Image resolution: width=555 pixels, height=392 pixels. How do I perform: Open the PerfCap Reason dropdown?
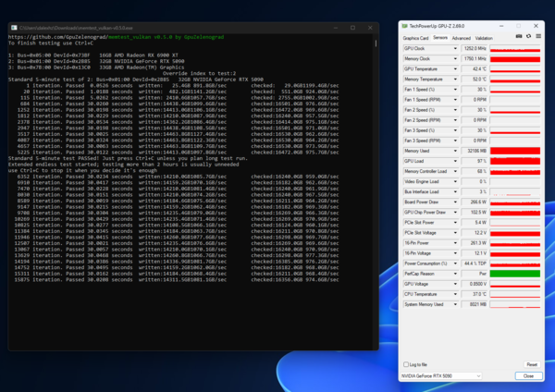click(x=455, y=274)
